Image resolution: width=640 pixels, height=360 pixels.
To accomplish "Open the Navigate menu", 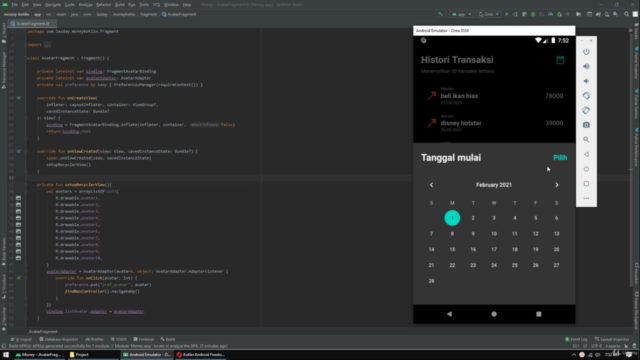I will click(53, 5).
